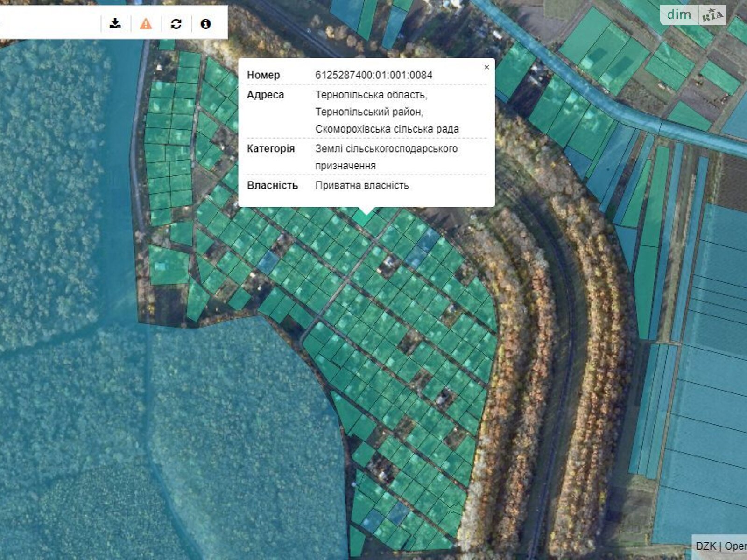Viewport: 747px width, 560px height.
Task: Click the Адреса label in popup
Action: [265, 95]
